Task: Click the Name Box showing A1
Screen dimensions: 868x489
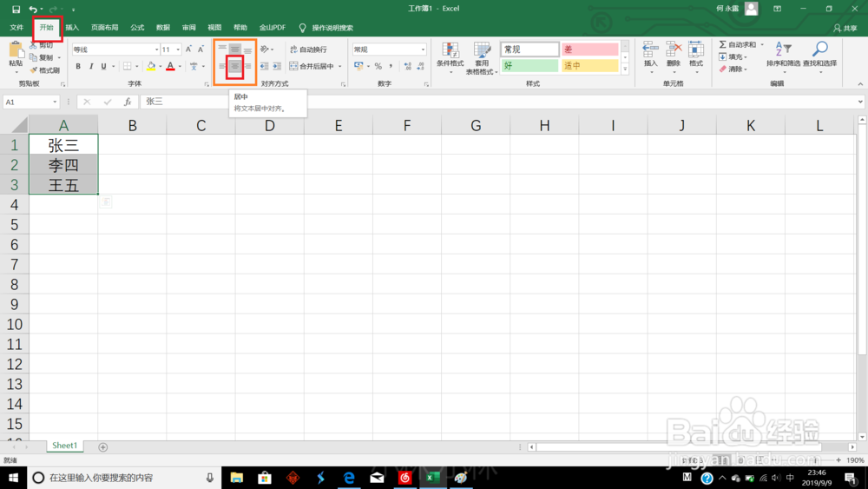Action: click(x=31, y=102)
